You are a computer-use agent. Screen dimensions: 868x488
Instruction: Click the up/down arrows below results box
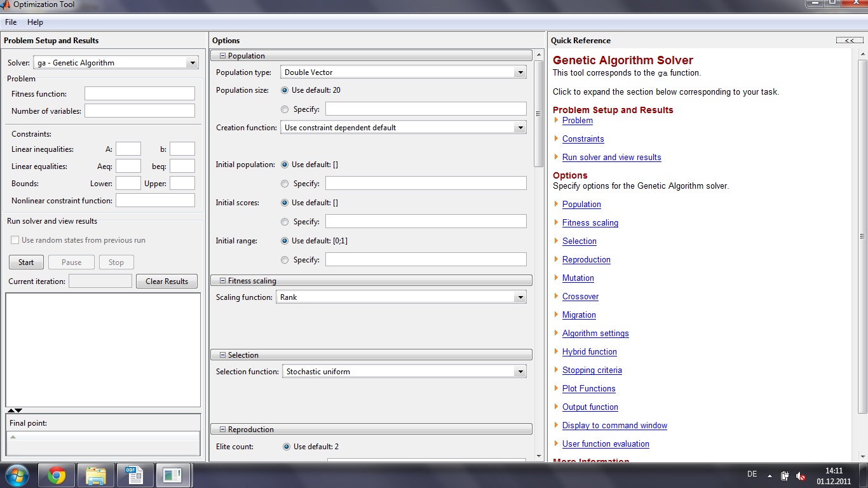(x=14, y=410)
